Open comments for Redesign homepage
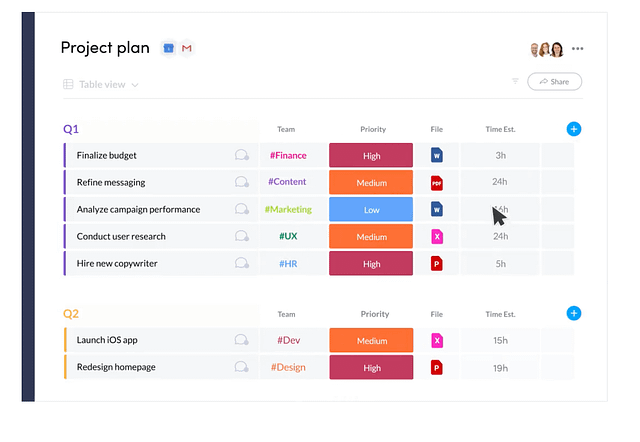This screenshot has width=640, height=442. pos(242,367)
